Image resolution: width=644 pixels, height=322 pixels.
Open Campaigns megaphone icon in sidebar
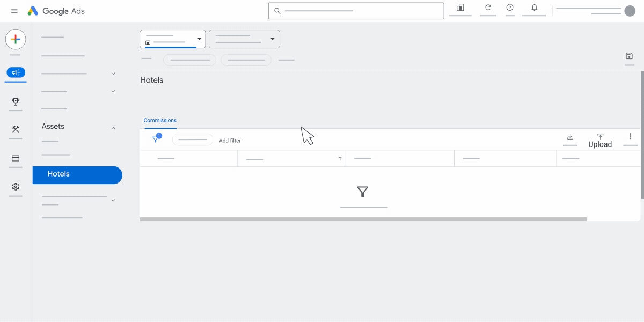click(x=16, y=72)
